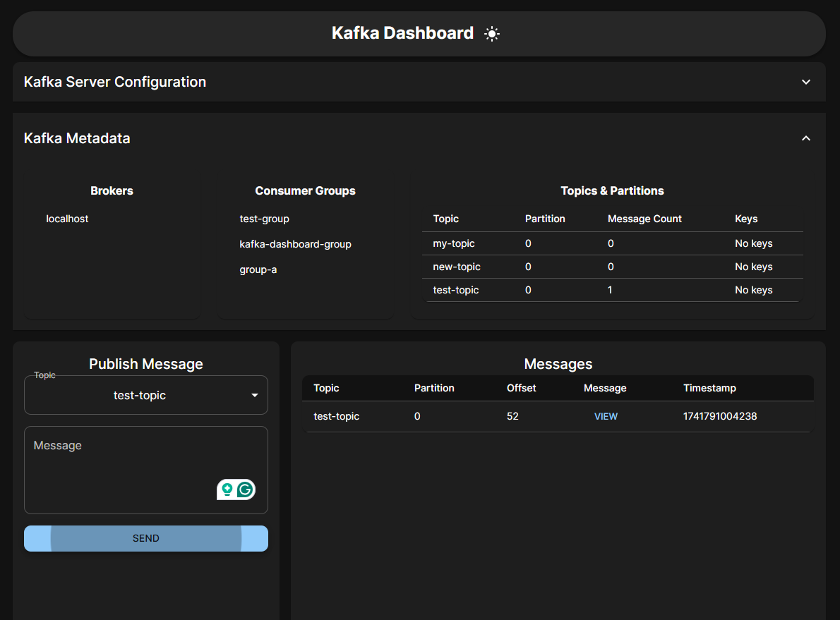Click Publish Message heading
Viewport: 840px width, 620px height.
coord(145,364)
